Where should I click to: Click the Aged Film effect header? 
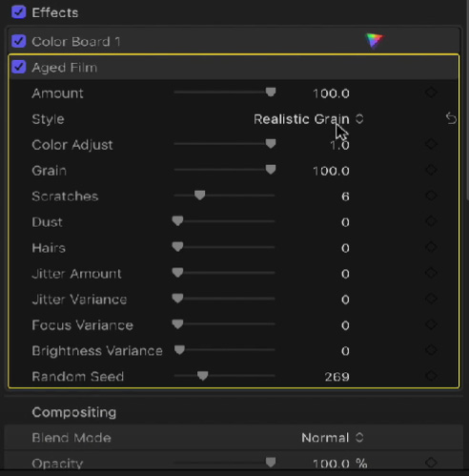click(234, 68)
